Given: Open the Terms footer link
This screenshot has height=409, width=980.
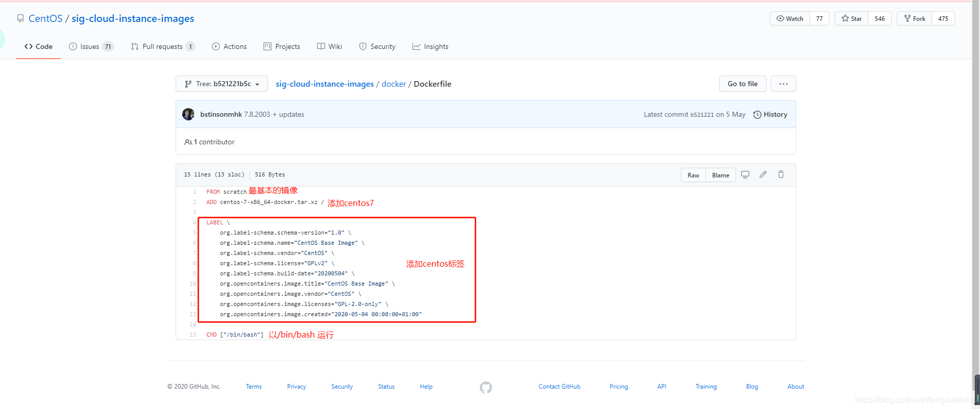Looking at the screenshot, I should (254, 387).
